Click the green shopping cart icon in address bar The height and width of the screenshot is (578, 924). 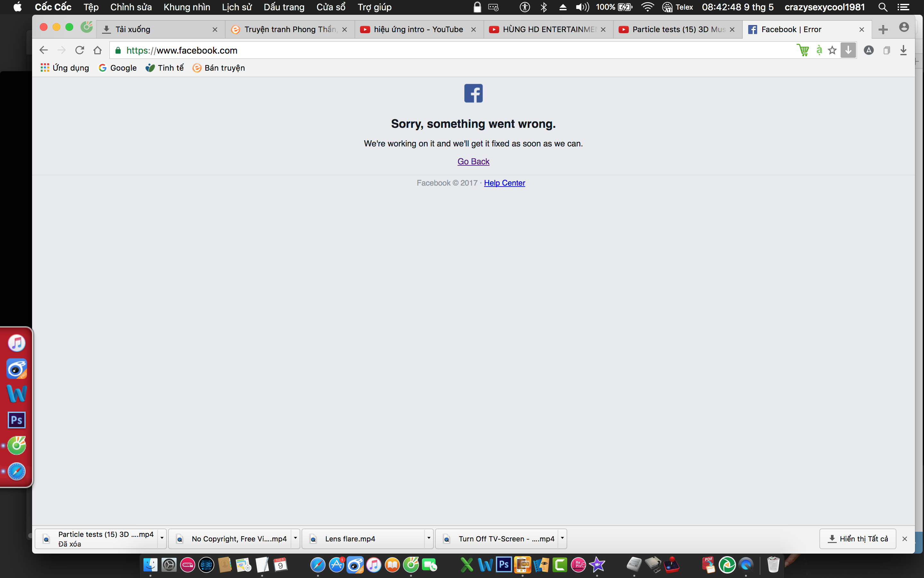pyautogui.click(x=803, y=50)
